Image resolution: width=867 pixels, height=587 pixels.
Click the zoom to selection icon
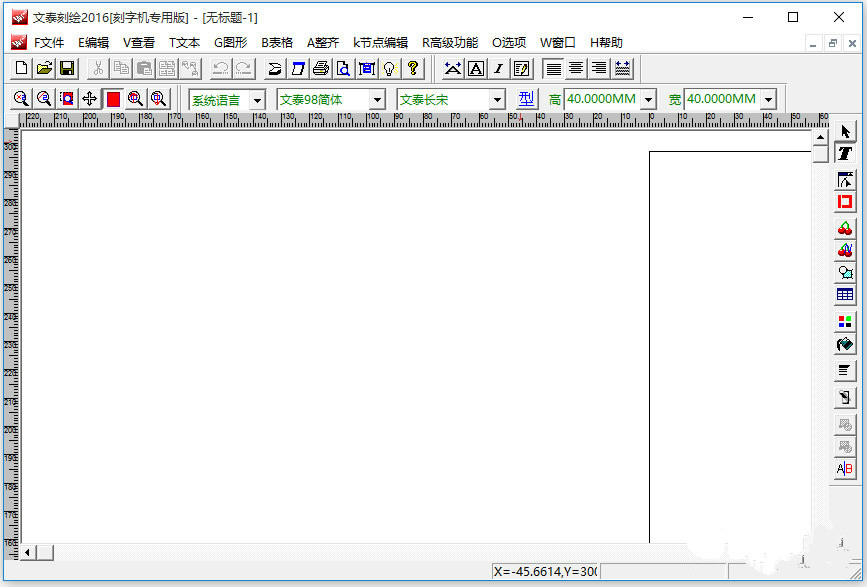[67, 99]
